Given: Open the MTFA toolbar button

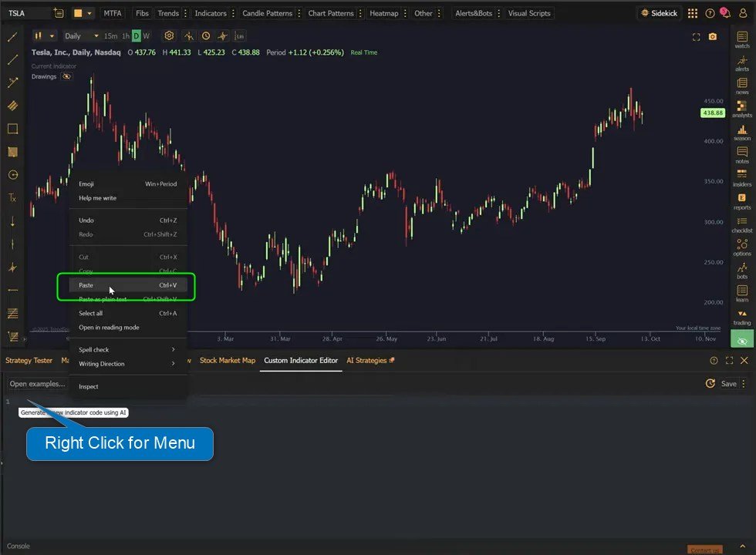Looking at the screenshot, I should coord(113,14).
